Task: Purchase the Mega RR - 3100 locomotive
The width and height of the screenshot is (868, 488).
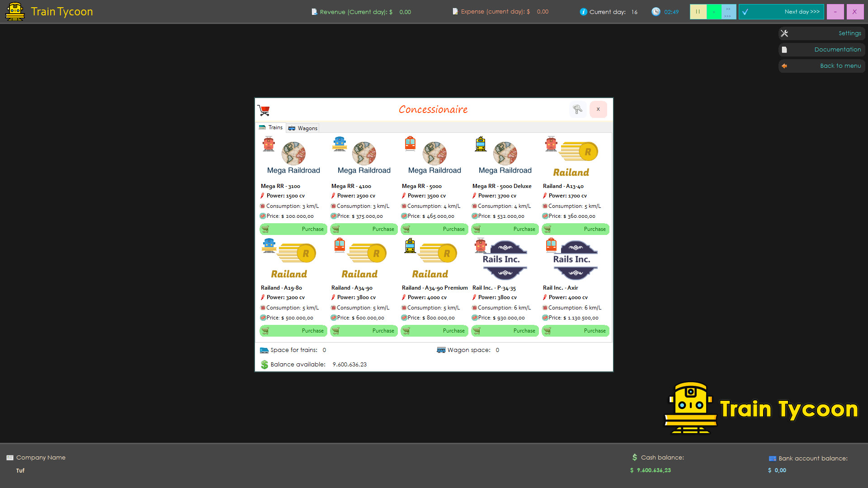Action: (x=293, y=229)
